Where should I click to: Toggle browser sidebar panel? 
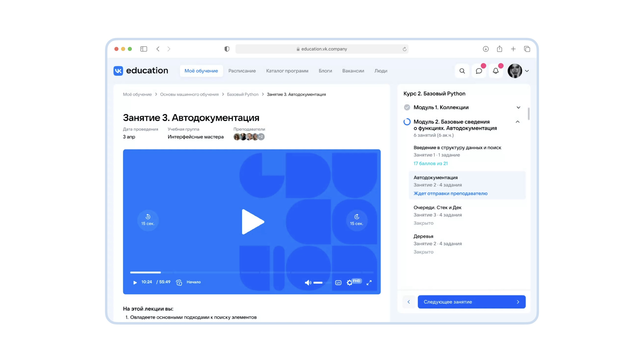144,49
